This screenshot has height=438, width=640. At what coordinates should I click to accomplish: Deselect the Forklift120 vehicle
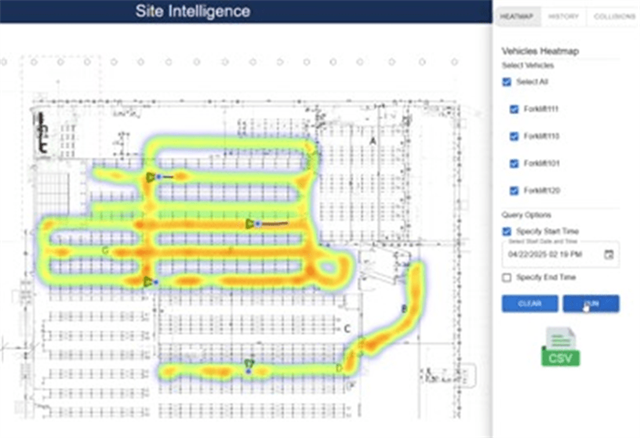514,190
